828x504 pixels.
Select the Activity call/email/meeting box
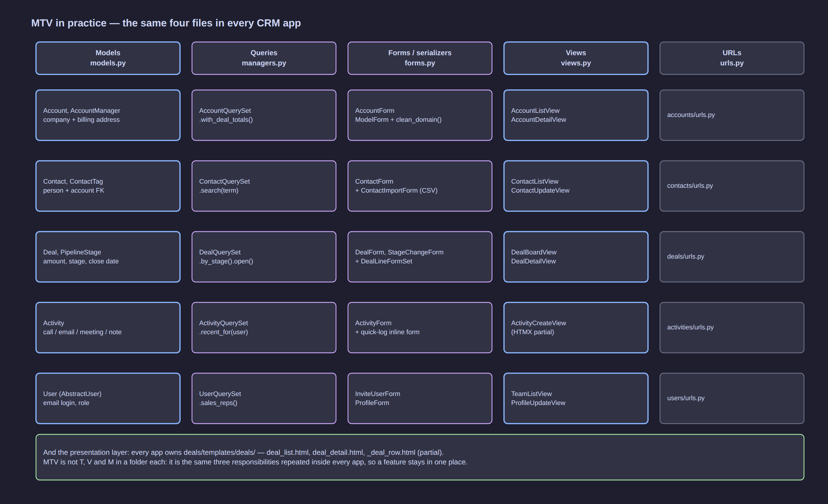(x=108, y=328)
